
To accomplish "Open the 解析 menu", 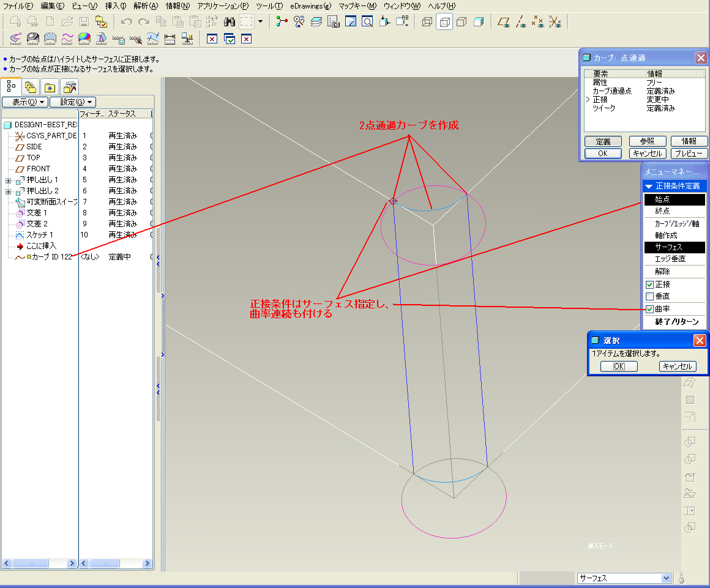I will (145, 6).
